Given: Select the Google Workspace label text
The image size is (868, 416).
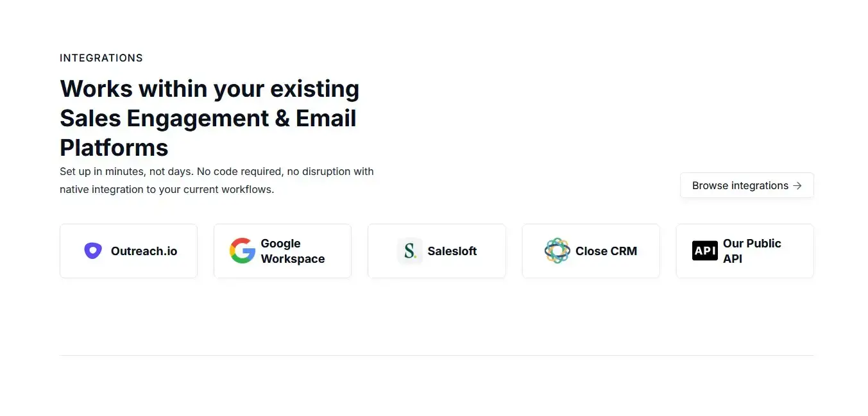Looking at the screenshot, I should [x=293, y=251].
